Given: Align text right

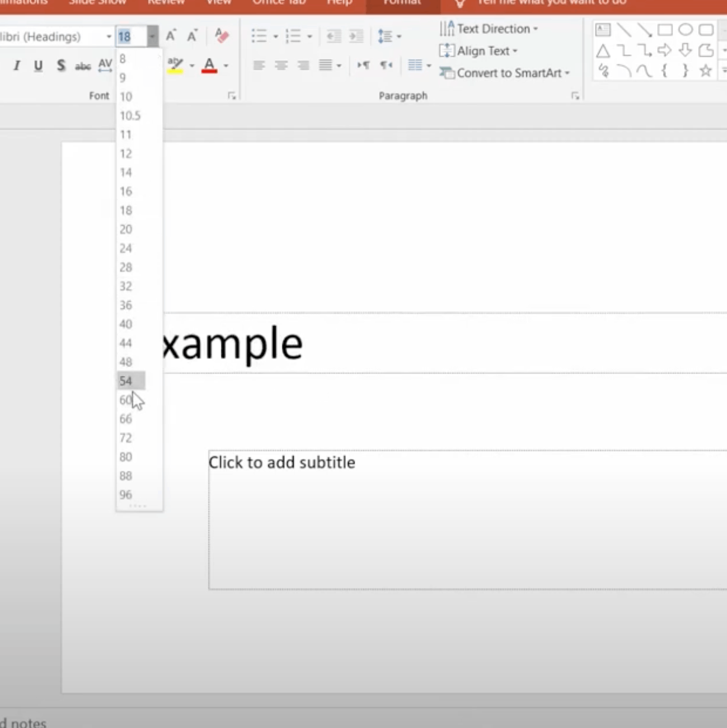Looking at the screenshot, I should click(303, 65).
